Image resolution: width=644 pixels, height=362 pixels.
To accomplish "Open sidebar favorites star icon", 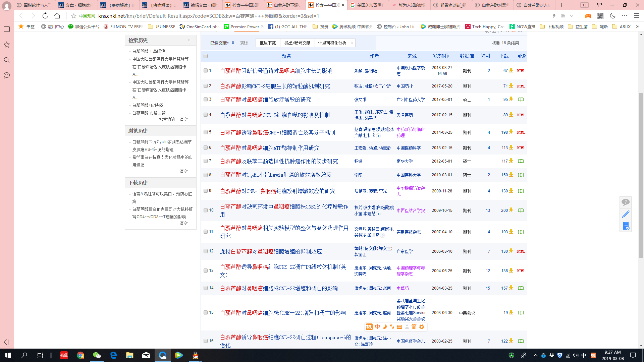I will (x=6, y=45).
